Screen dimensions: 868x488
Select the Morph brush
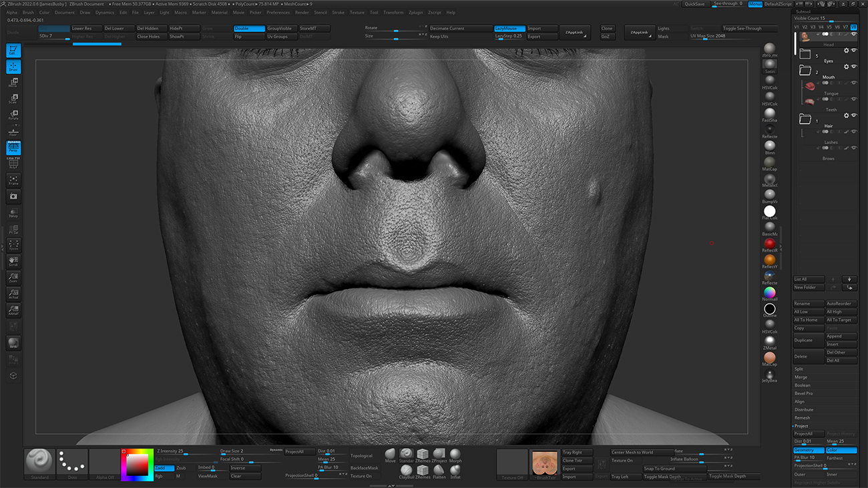tap(455, 453)
